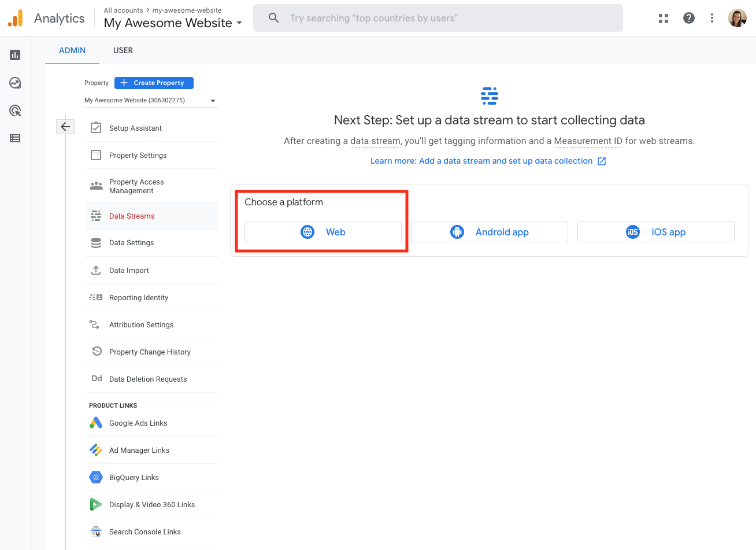The image size is (756, 550).
Task: Open Data Settings menu item
Action: click(152, 243)
